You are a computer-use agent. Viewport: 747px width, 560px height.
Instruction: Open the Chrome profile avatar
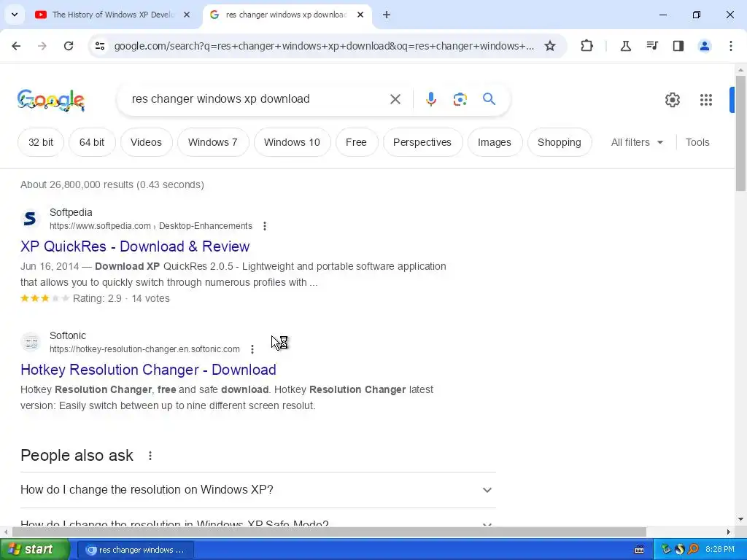point(704,46)
